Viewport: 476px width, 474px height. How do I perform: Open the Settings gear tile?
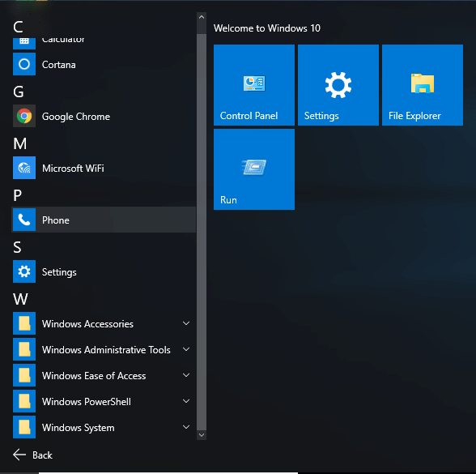(x=338, y=85)
